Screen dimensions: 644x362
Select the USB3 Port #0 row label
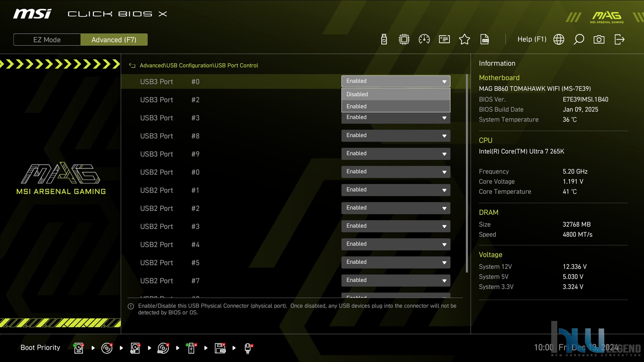click(x=170, y=82)
